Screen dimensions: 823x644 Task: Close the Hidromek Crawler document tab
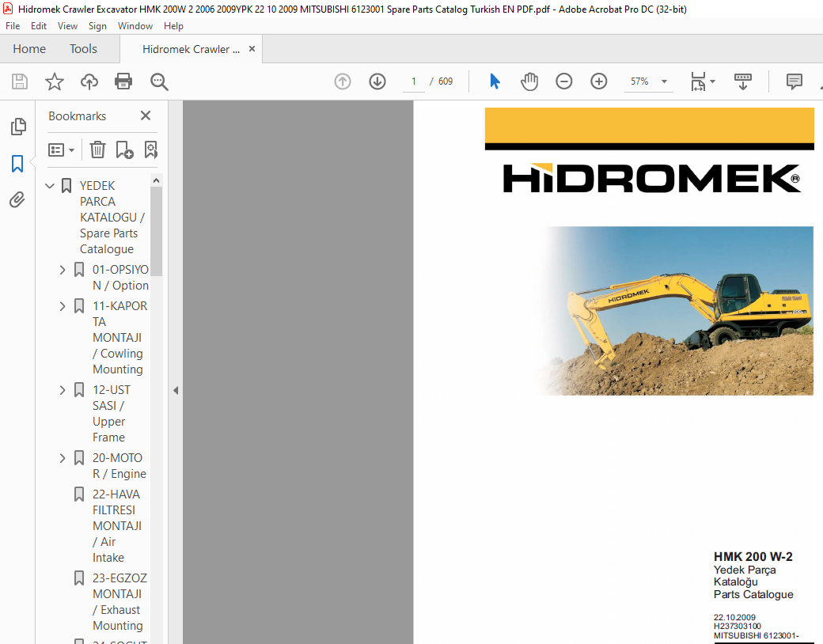coord(252,49)
